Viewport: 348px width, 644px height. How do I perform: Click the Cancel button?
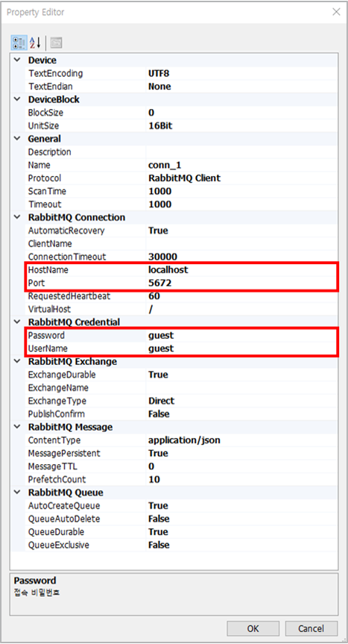(311, 628)
